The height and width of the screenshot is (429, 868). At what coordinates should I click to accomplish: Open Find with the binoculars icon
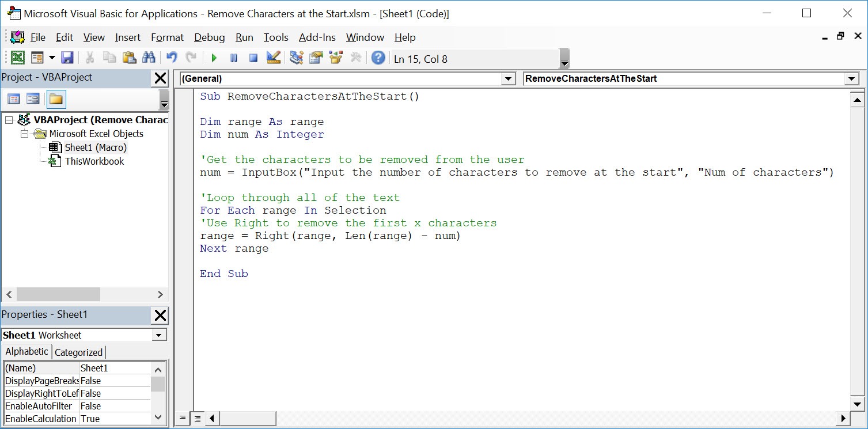[149, 58]
